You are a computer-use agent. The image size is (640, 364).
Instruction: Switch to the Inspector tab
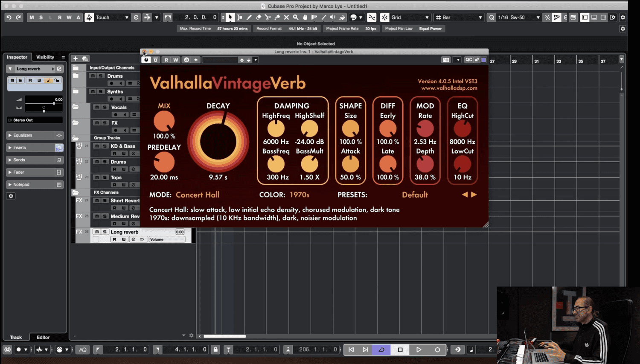tap(17, 57)
